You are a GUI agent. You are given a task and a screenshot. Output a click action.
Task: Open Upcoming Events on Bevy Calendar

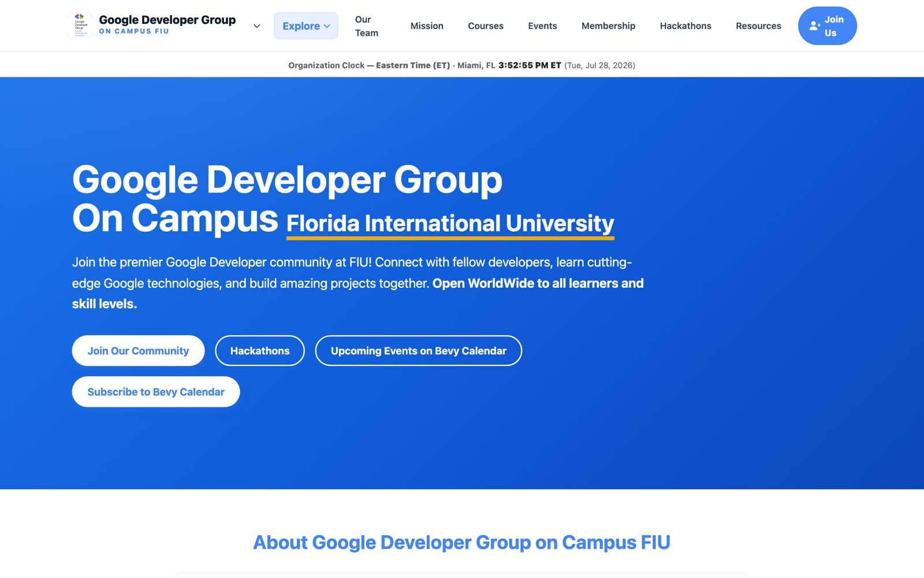tap(419, 351)
